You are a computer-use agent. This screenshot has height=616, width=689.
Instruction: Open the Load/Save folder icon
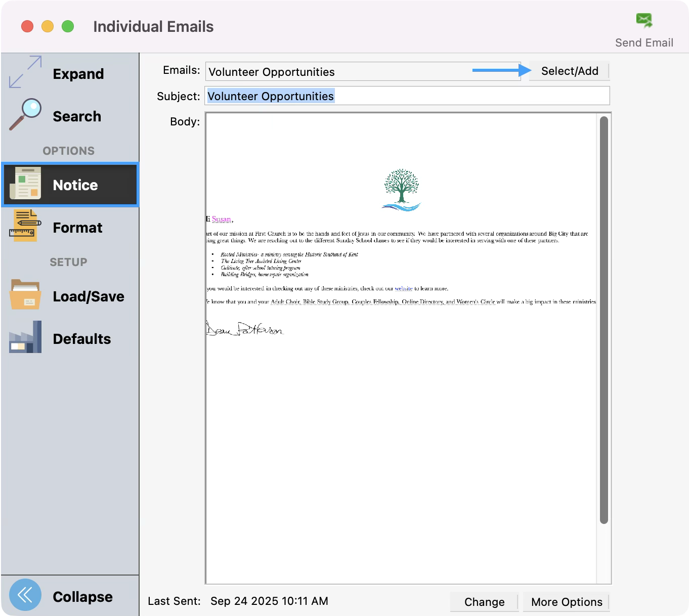(25, 294)
